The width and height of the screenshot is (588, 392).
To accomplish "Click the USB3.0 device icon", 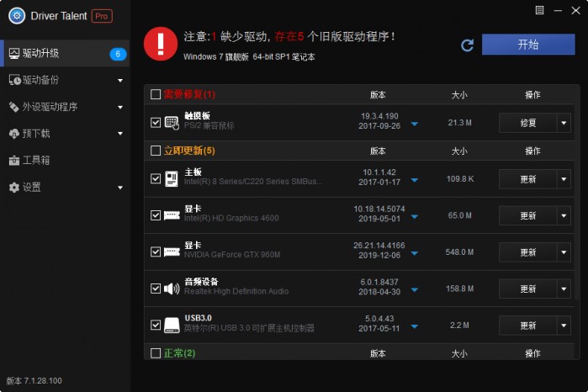I will pyautogui.click(x=172, y=325).
